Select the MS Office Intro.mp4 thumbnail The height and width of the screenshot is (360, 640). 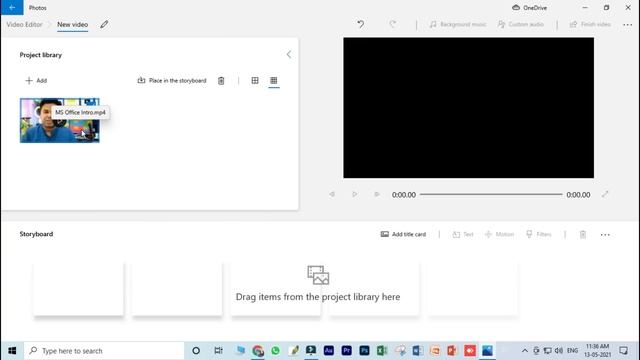pos(60,120)
